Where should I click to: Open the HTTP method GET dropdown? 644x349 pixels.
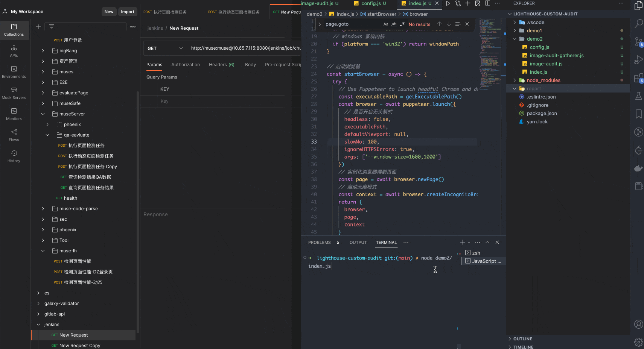(x=165, y=49)
